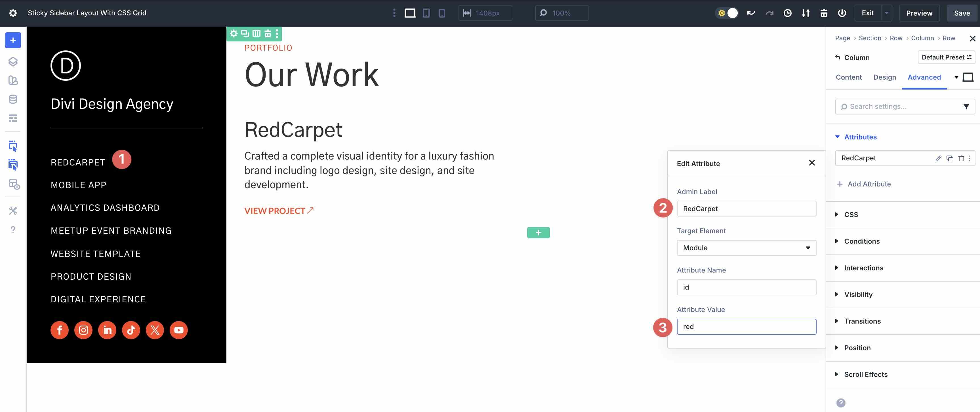Expand the CSS section
The width and height of the screenshot is (980, 412).
coord(851,215)
